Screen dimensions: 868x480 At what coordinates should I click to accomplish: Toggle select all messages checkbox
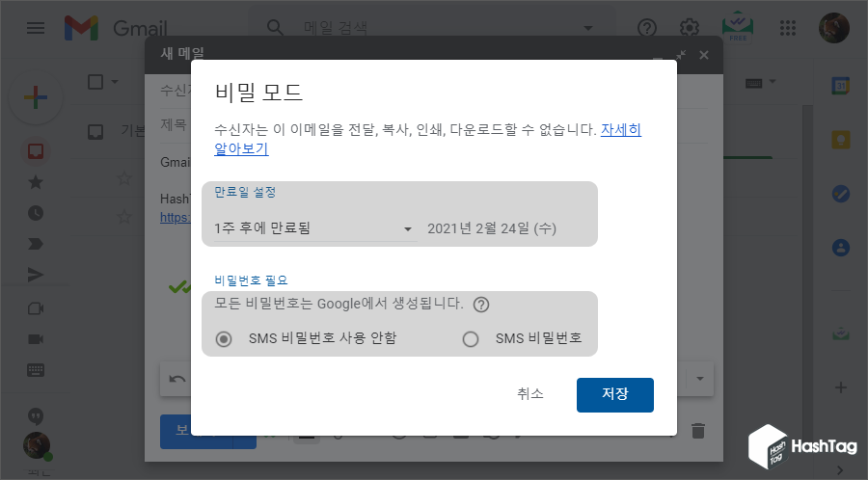[x=95, y=82]
